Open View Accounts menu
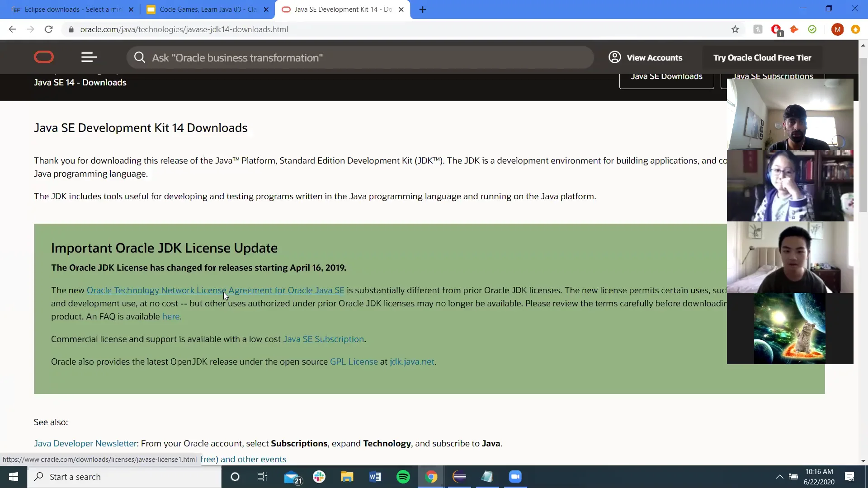The width and height of the screenshot is (868, 488). pos(646,58)
